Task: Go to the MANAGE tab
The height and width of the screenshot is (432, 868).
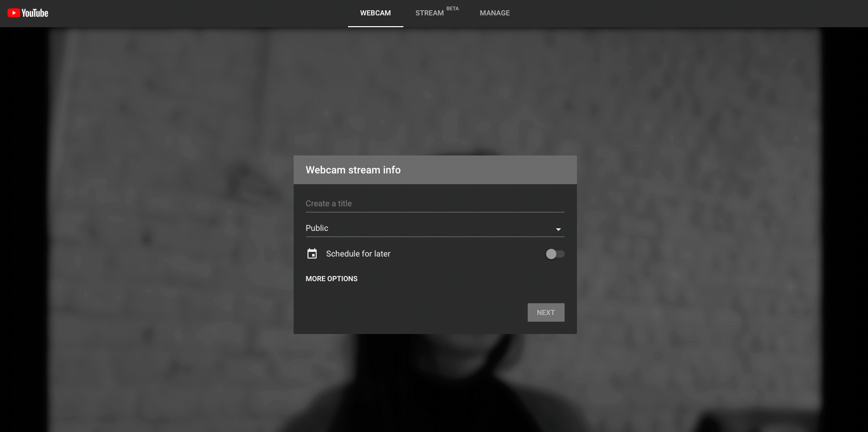Action: (x=494, y=13)
